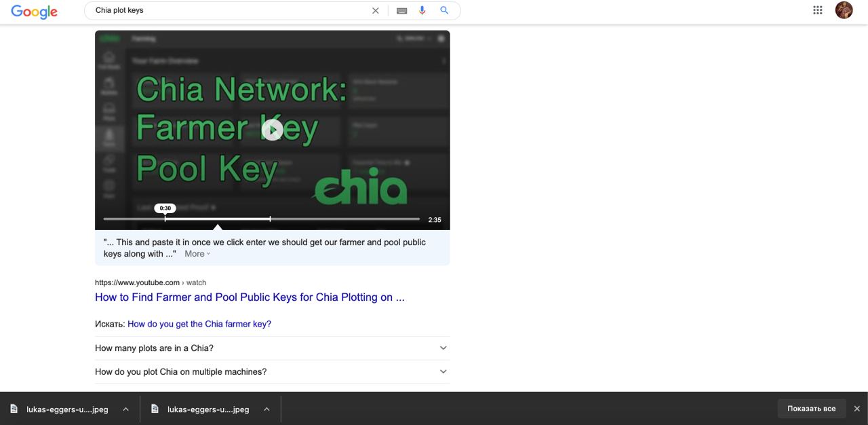
Task: Start voice search with the microphone
Action: coord(422,10)
